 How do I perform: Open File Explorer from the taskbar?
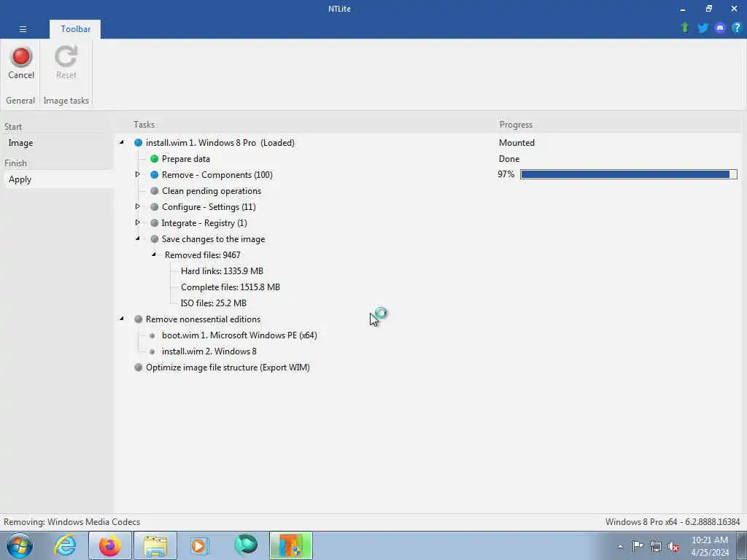[x=155, y=545]
